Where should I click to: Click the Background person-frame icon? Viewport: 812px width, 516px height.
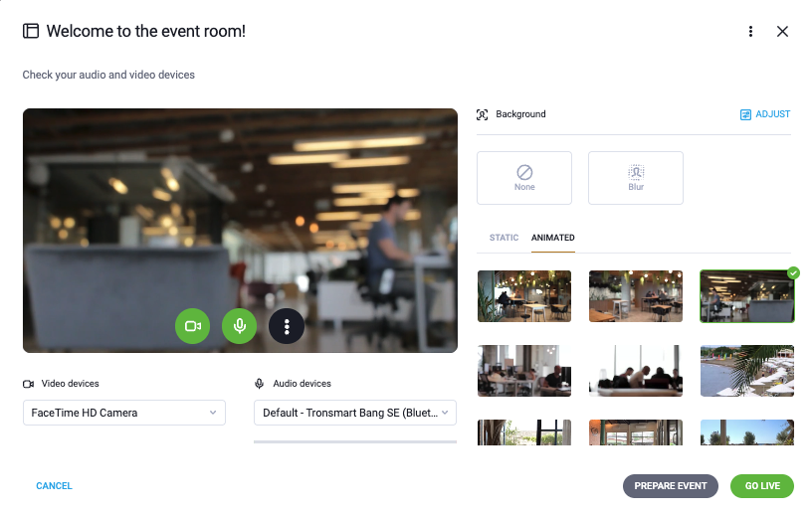click(482, 114)
